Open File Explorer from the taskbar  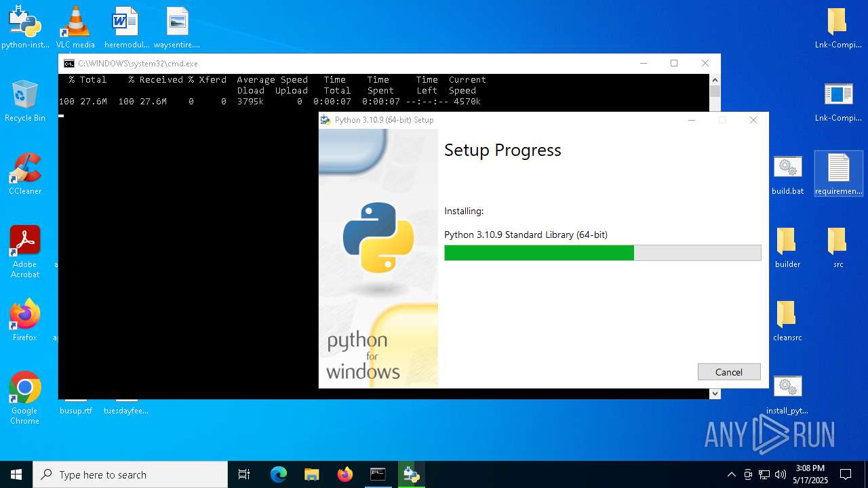coord(312,474)
